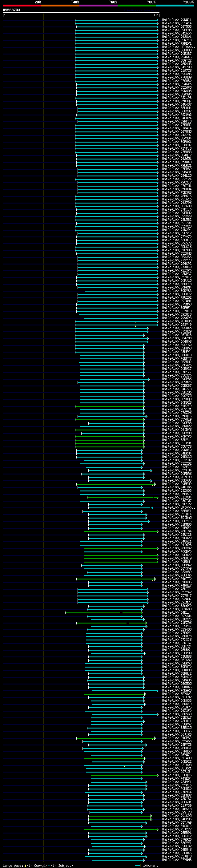Select the UniRef100_C4G773 label

(176, 389)
